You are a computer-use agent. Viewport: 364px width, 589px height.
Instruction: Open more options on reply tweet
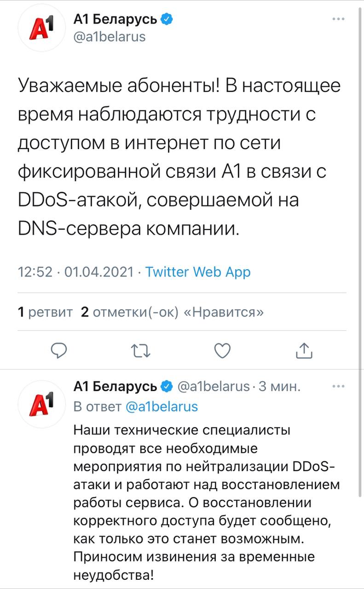tap(338, 387)
